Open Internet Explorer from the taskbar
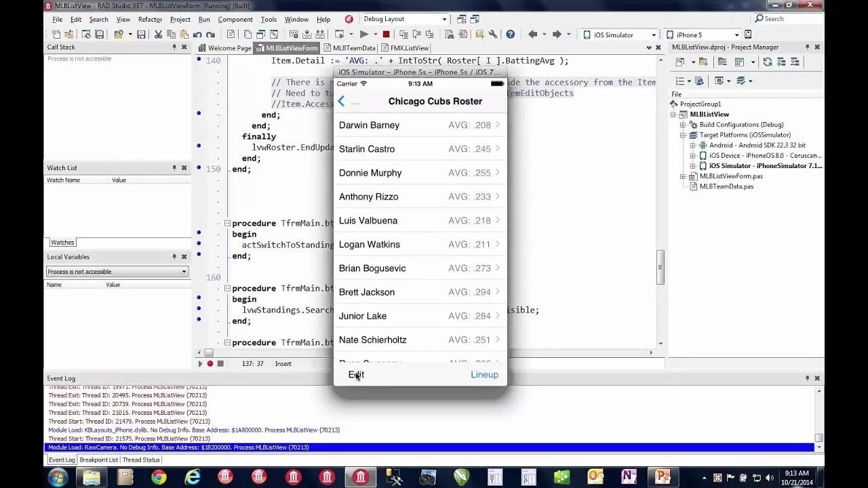The image size is (868, 488). coord(193,477)
